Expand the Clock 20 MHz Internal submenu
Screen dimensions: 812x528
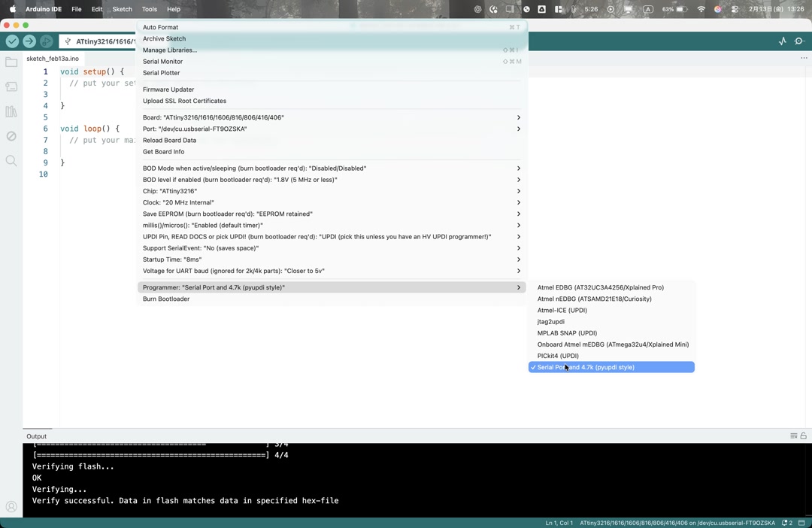point(332,202)
